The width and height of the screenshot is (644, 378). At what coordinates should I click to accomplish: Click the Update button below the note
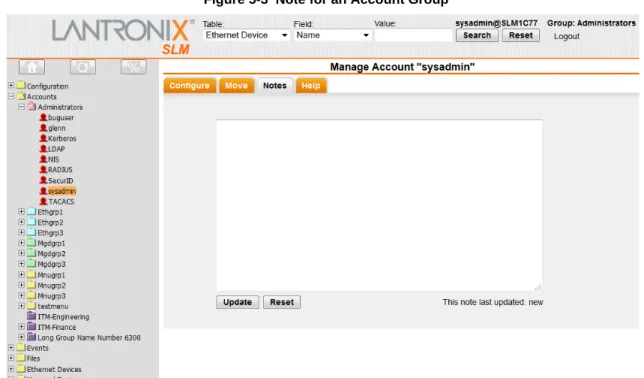tap(237, 302)
